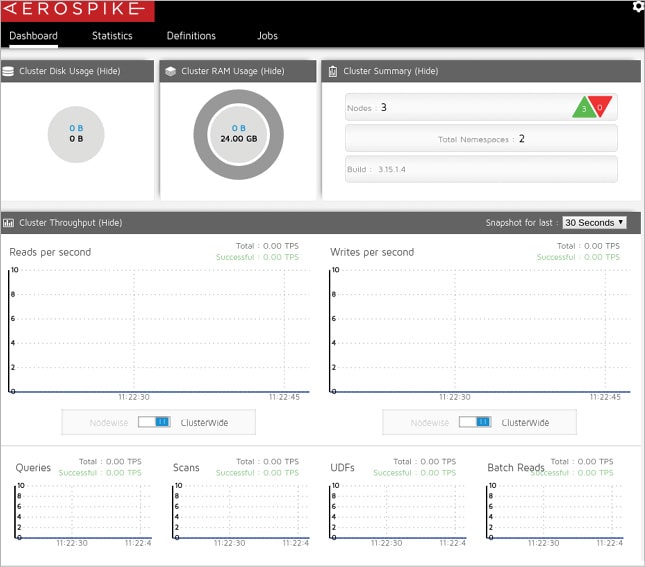The width and height of the screenshot is (645, 567).
Task: Click the green nodes-up triangle indicator
Action: point(583,108)
